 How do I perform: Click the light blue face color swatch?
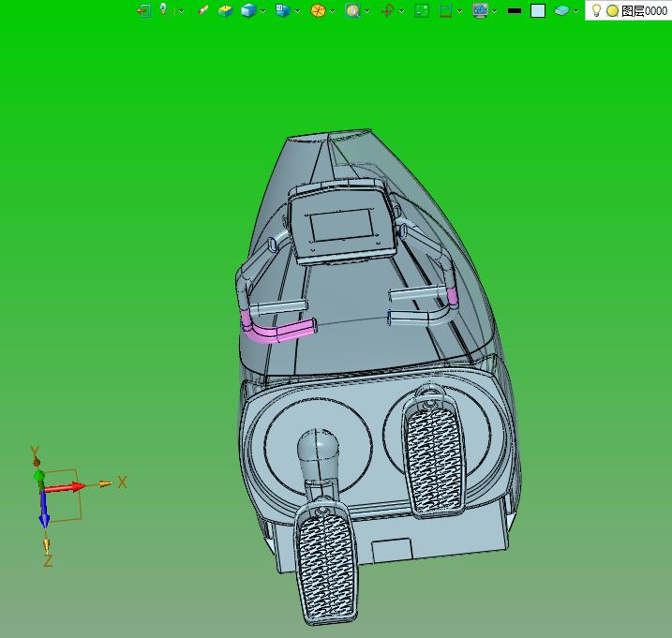pos(538,10)
